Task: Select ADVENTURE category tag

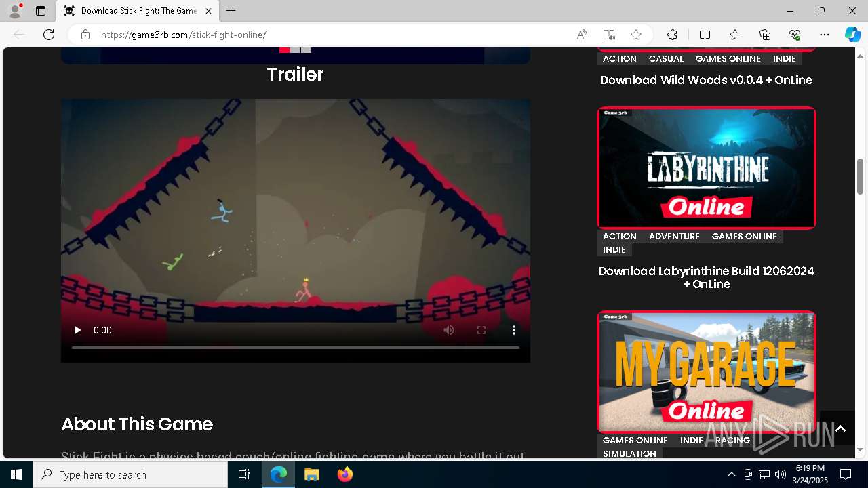Action: (674, 237)
